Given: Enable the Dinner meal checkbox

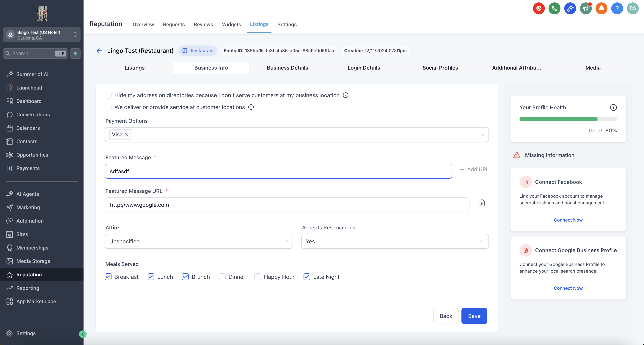Looking at the screenshot, I should click(x=222, y=277).
